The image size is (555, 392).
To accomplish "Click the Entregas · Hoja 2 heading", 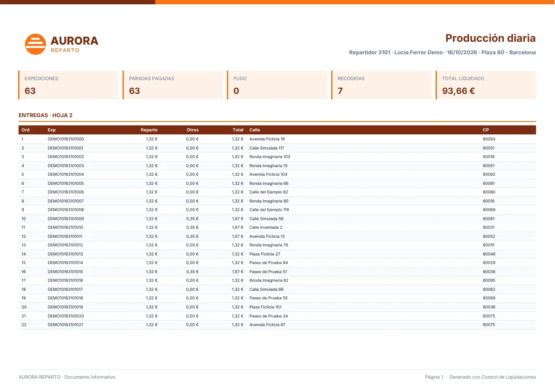I will tap(46, 115).
